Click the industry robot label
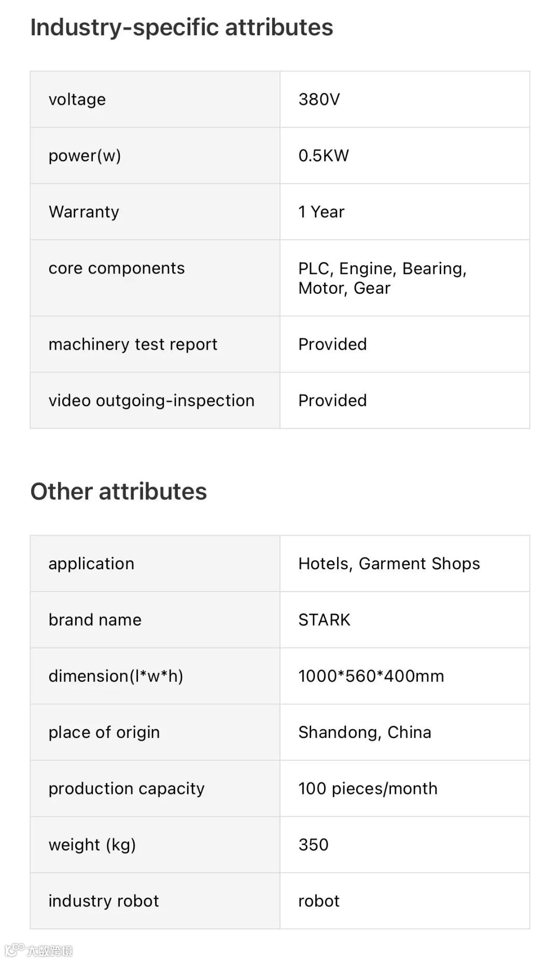Viewport: 560px width, 961px height. click(x=104, y=901)
